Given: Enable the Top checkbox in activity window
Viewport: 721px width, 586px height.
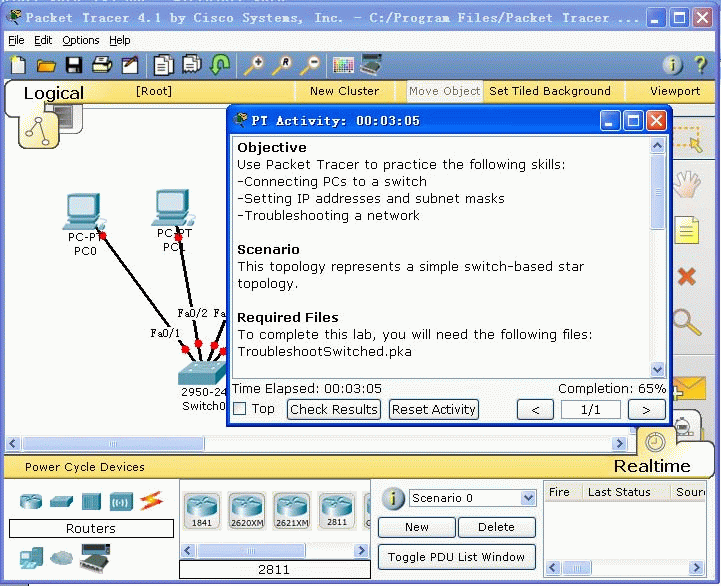Looking at the screenshot, I should click(x=240, y=409).
